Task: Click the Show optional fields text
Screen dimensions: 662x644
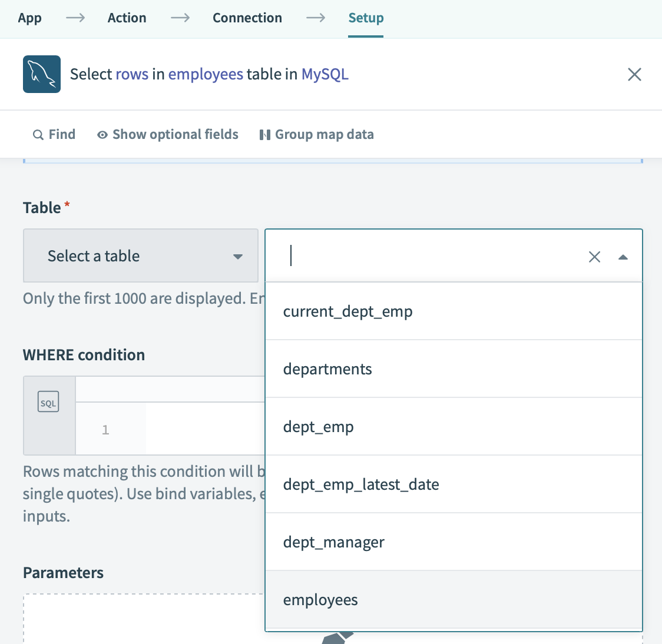Action: (175, 134)
